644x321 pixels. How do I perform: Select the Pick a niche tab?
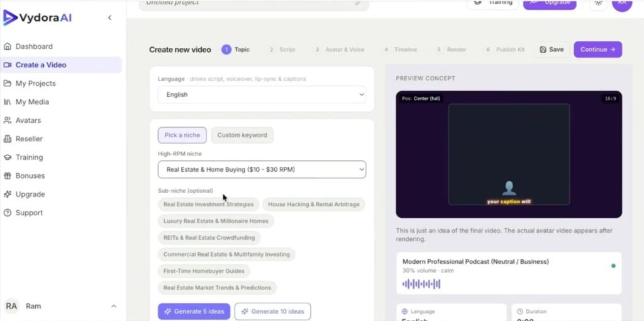(182, 135)
